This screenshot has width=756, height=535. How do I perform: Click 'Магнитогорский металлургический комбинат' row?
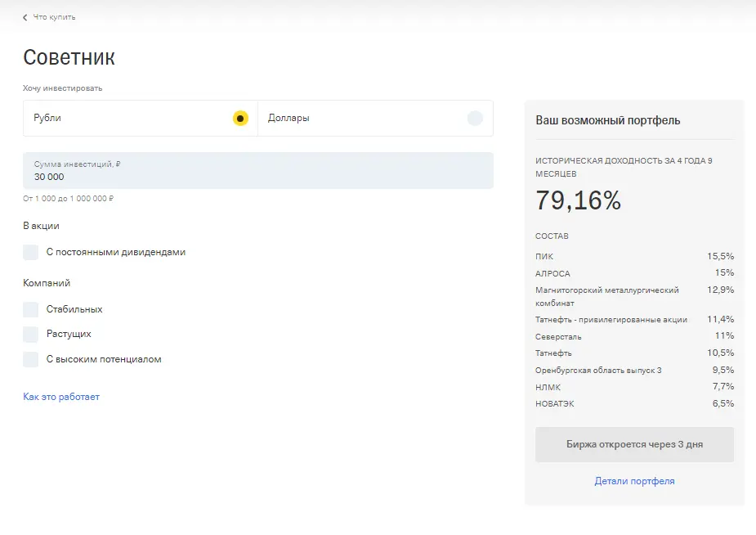634,296
